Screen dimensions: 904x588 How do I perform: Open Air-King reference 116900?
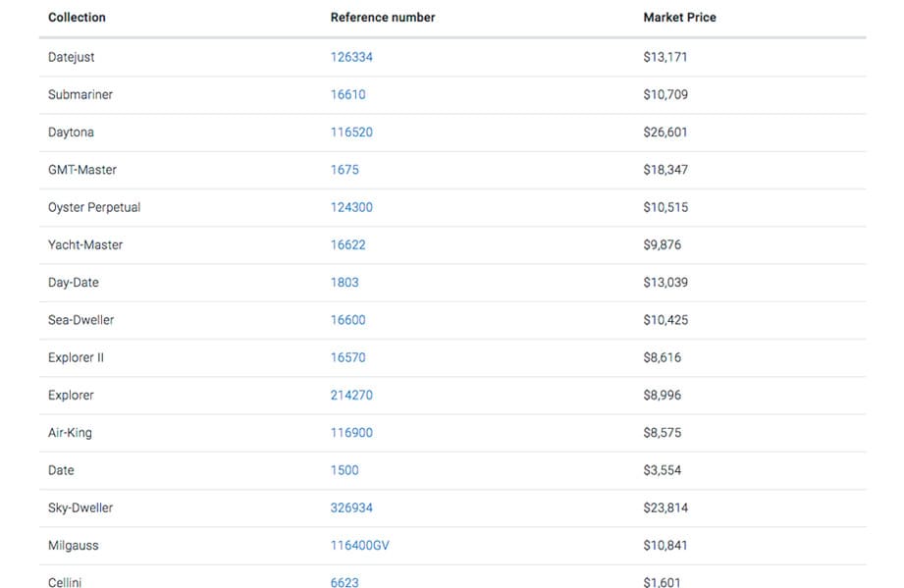tap(351, 432)
